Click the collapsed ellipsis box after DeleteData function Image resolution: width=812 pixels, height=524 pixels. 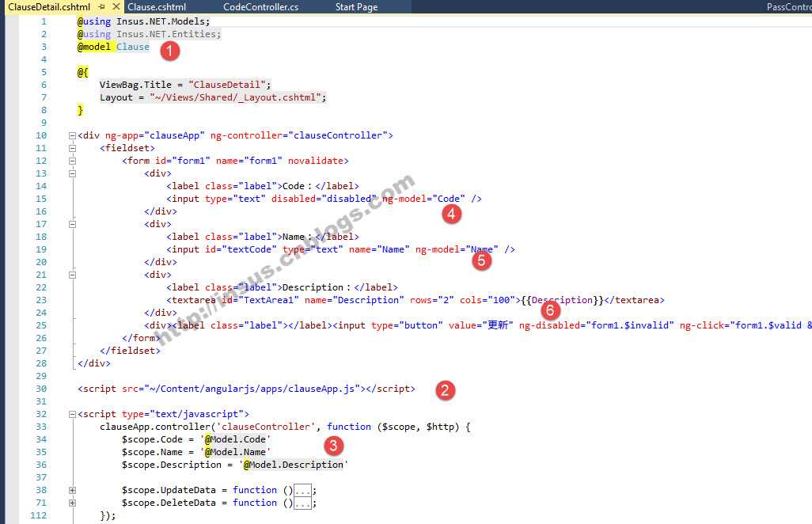pyautogui.click(x=302, y=503)
